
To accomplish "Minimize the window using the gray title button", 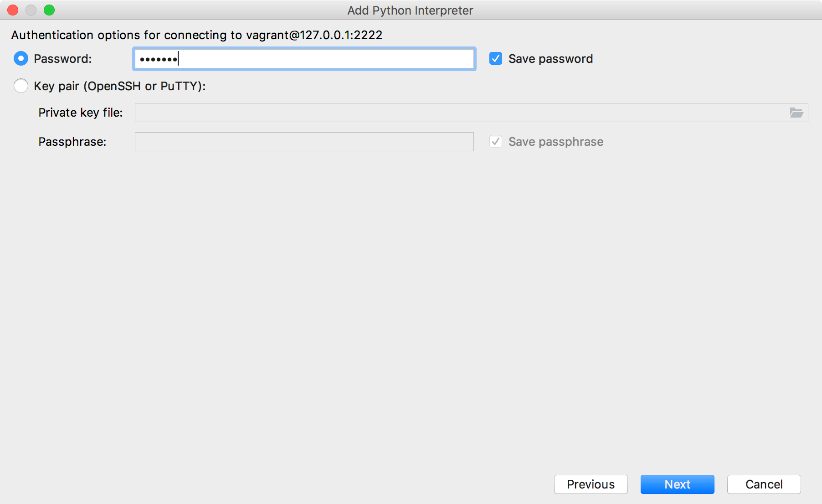I will (x=31, y=10).
